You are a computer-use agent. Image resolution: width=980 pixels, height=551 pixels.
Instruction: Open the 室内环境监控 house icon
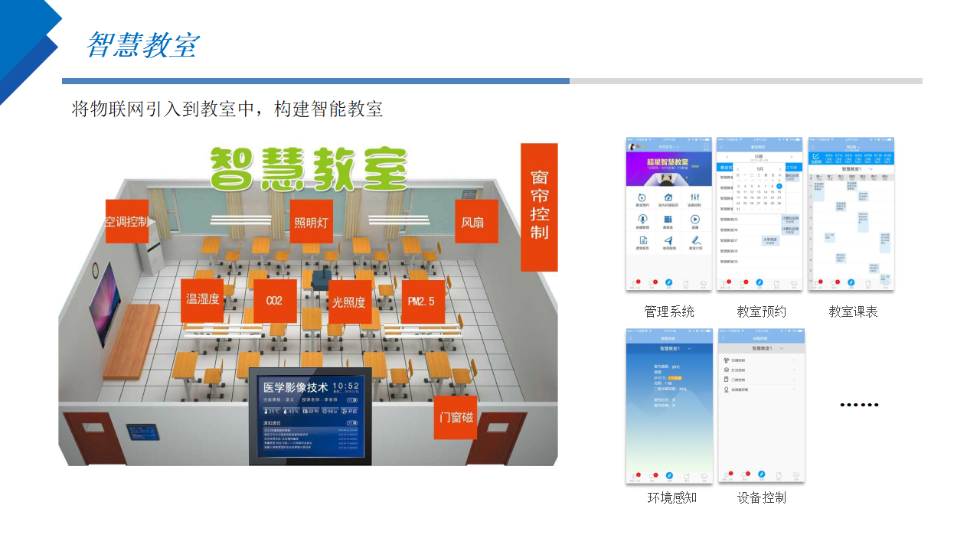pyautogui.click(x=668, y=198)
